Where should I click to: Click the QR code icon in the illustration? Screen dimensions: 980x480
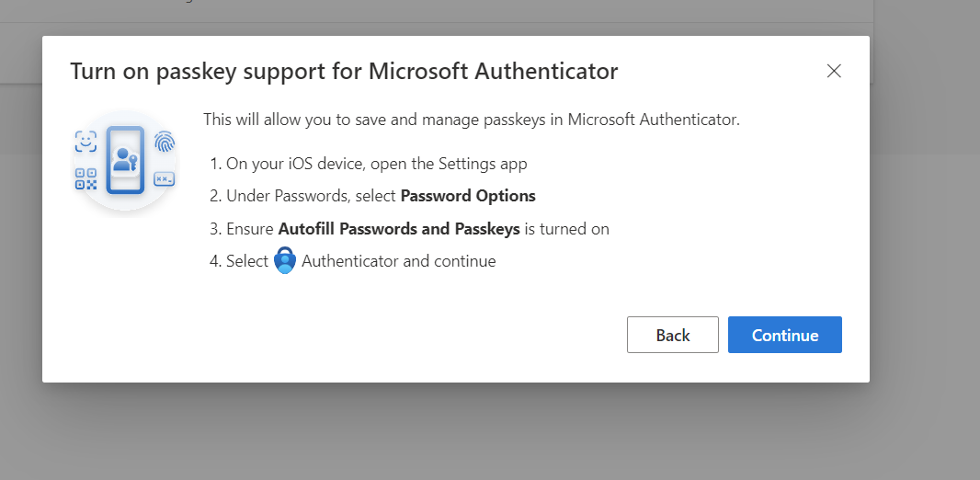pyautogui.click(x=85, y=178)
